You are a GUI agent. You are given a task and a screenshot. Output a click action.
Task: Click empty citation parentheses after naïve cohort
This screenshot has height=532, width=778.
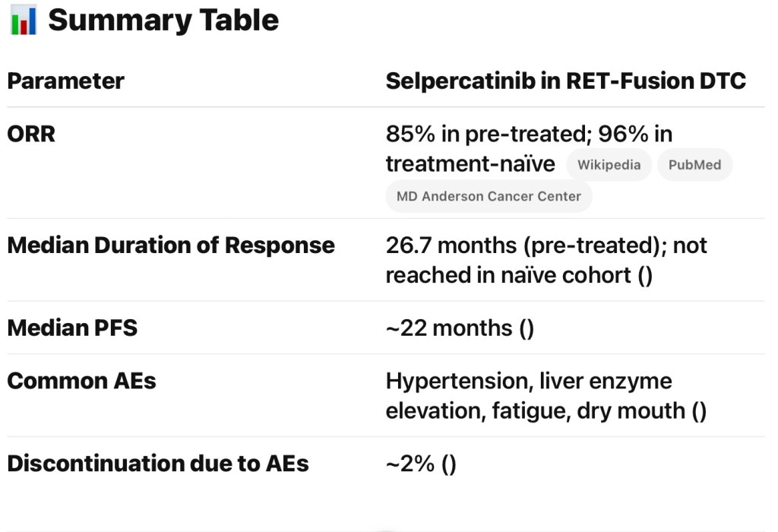click(644, 274)
